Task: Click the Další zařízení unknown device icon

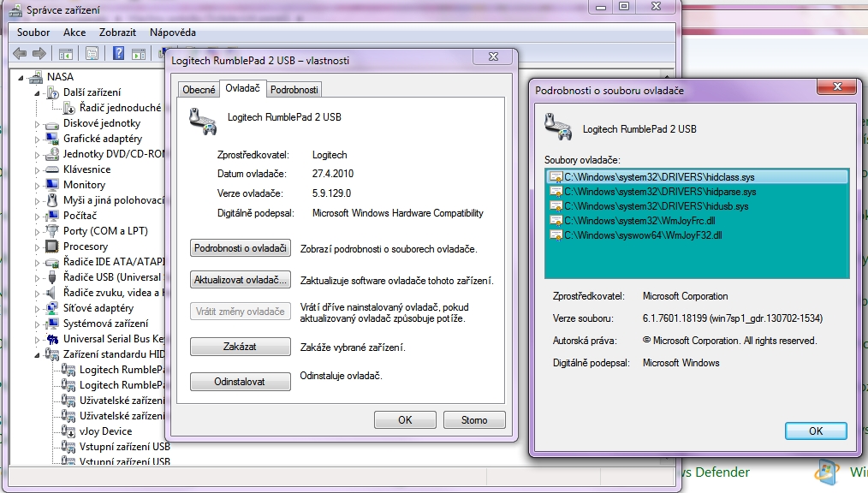Action: [52, 92]
